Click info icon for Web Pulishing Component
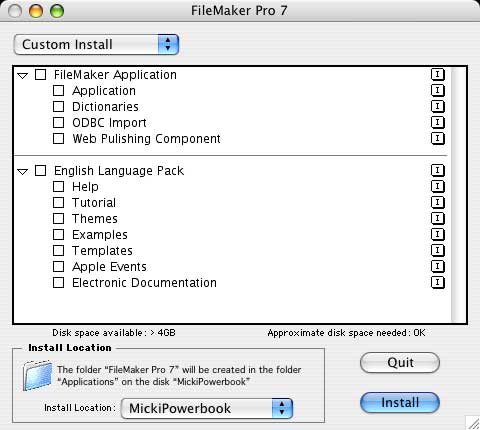Screen dimensions: 480x430 click(438, 138)
